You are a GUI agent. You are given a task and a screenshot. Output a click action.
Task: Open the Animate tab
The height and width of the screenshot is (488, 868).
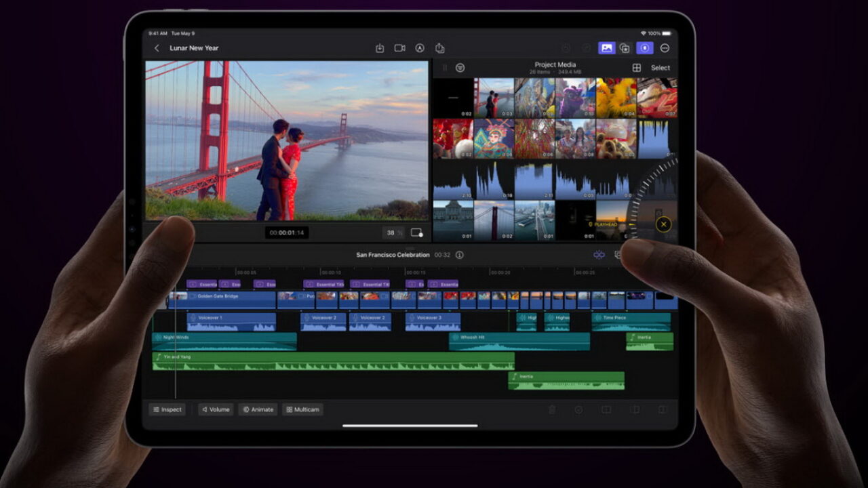point(258,409)
